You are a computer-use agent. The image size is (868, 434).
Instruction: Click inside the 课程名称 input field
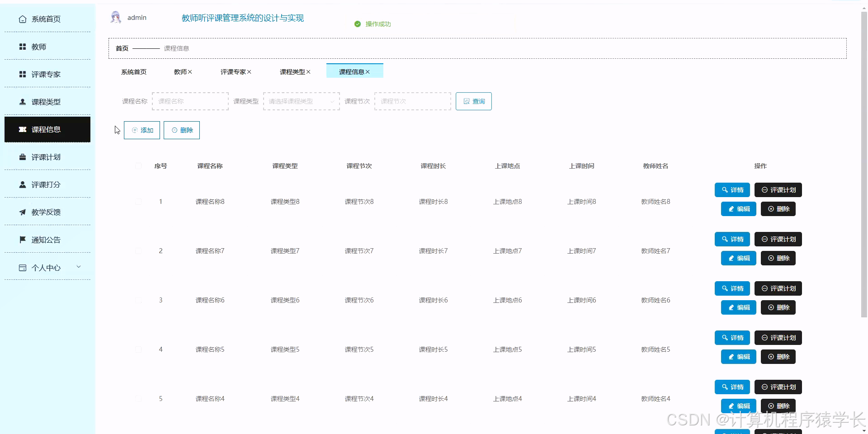[x=190, y=101]
